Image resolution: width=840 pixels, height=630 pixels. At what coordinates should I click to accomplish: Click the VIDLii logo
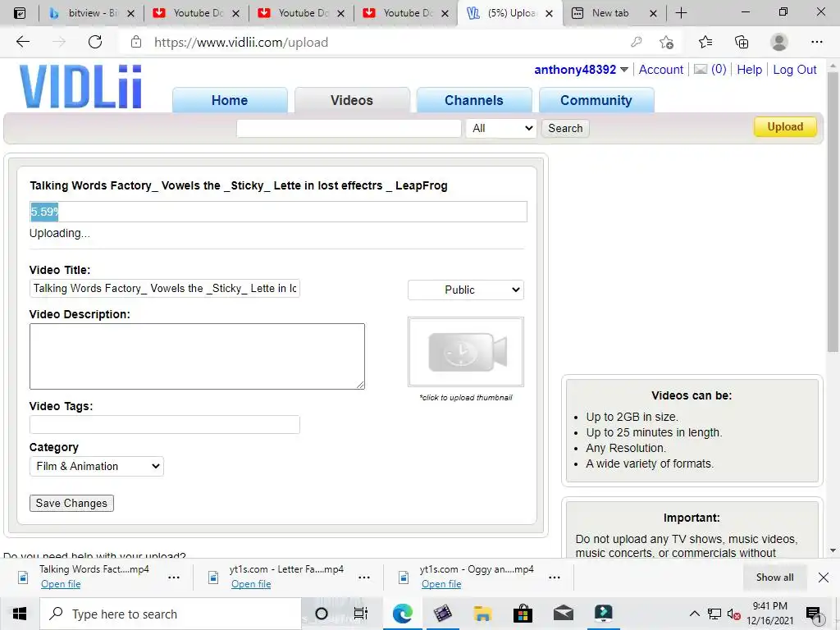coord(81,86)
